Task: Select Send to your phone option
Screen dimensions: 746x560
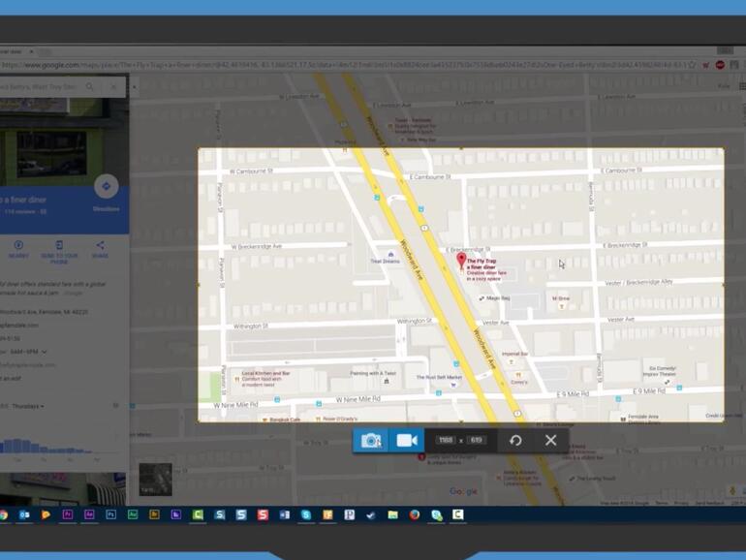Action: tap(59, 249)
